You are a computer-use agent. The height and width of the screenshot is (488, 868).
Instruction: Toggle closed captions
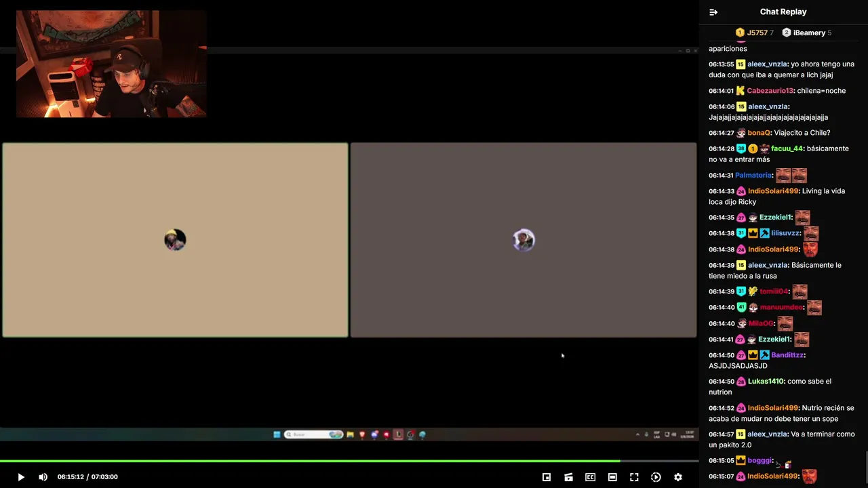pyautogui.click(x=590, y=477)
